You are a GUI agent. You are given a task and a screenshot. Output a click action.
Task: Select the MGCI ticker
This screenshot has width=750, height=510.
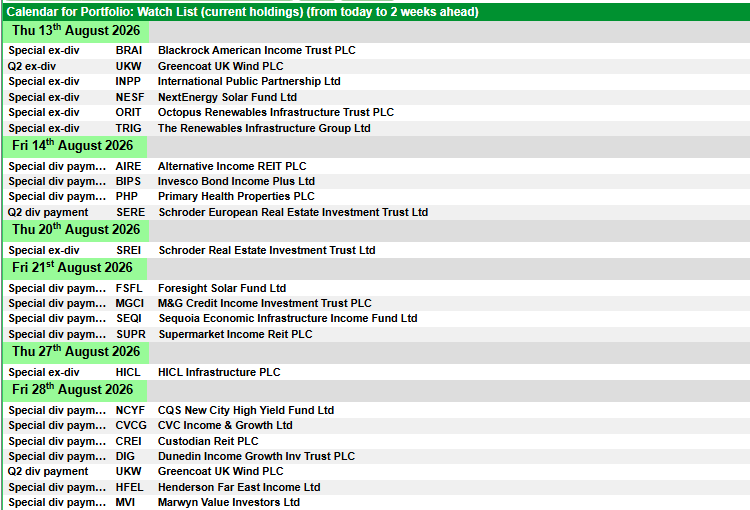(130, 303)
